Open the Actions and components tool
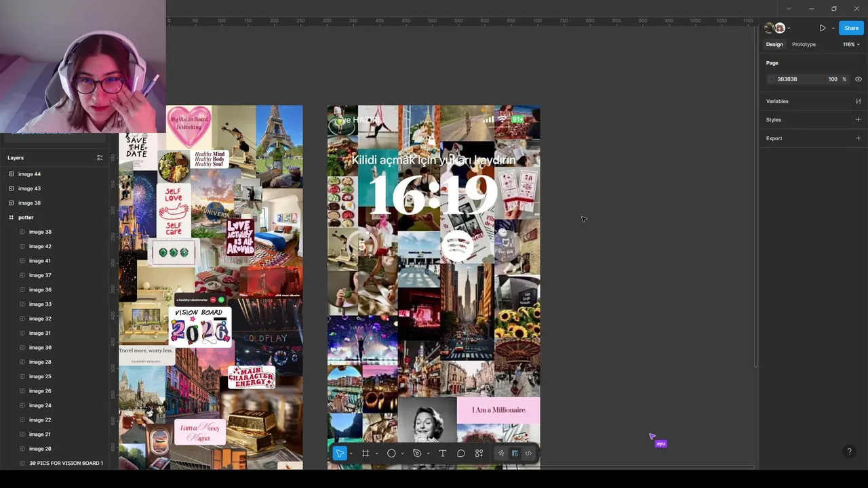 coord(479,453)
